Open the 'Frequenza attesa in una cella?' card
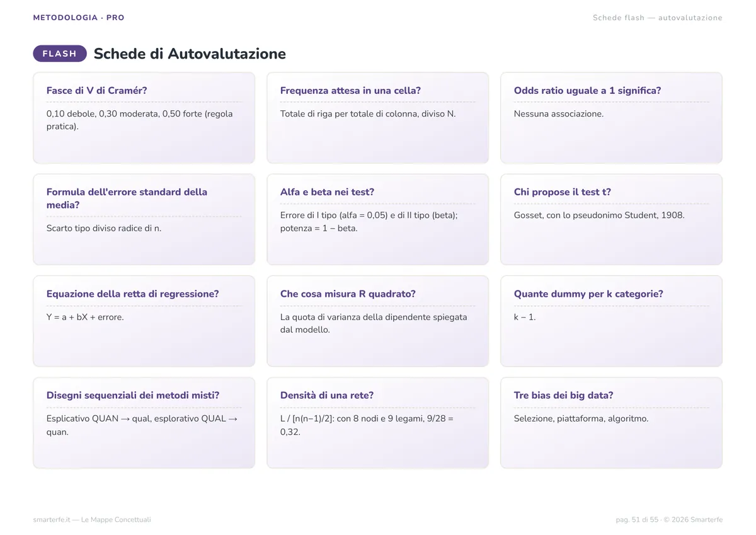Image resolution: width=756 pixels, height=535 pixels. pos(377,118)
